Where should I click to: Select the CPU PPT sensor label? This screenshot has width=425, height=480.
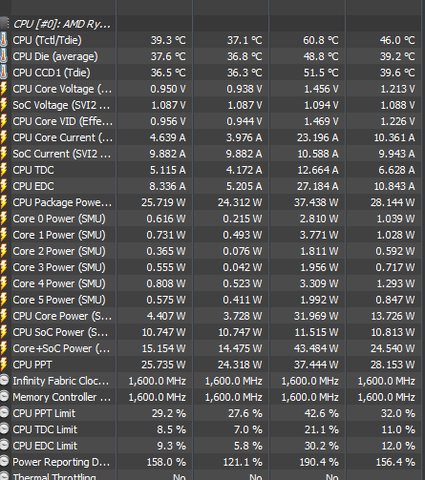click(x=32, y=365)
